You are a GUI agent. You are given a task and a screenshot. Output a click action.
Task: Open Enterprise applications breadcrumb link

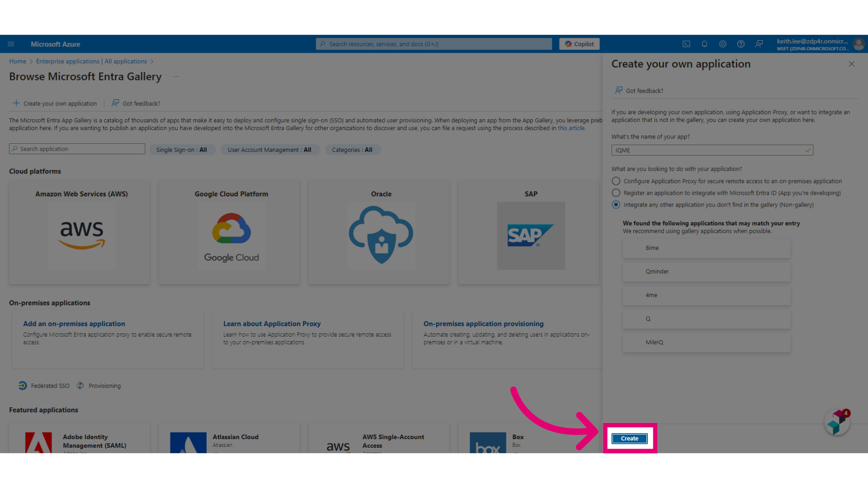click(91, 61)
